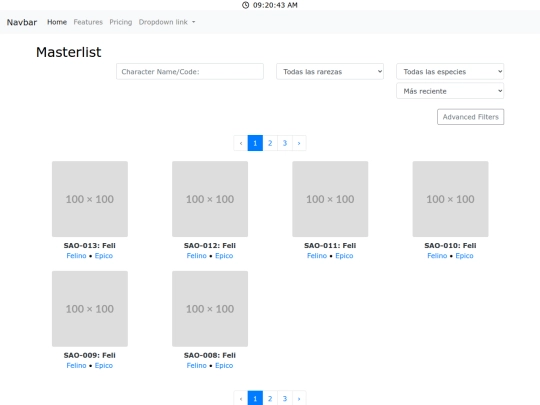Go to next page in top pagination
The width and height of the screenshot is (540, 405).
[x=299, y=143]
